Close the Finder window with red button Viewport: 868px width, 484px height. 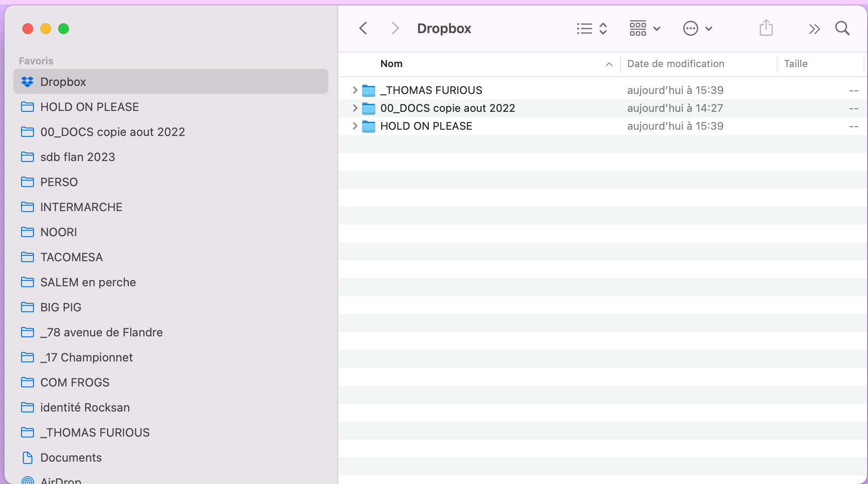(28, 29)
